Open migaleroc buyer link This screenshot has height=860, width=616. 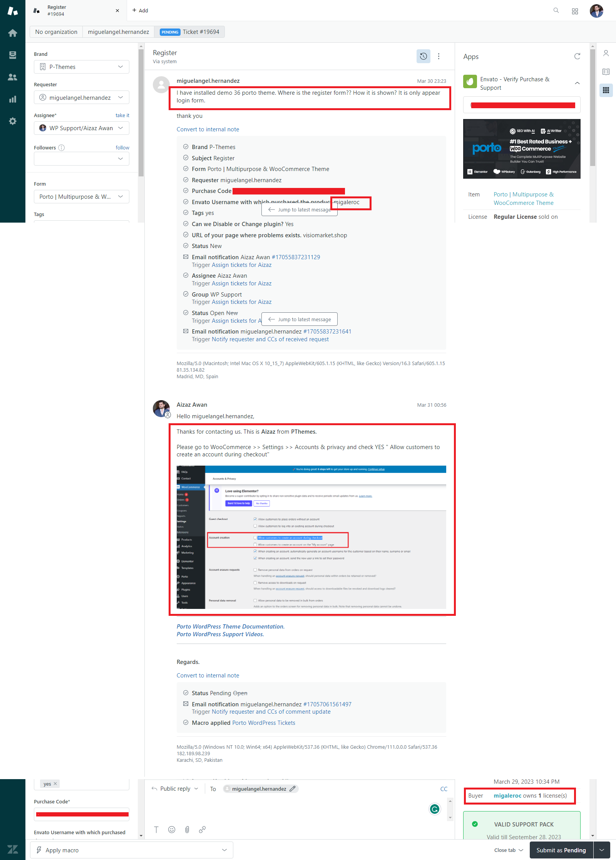(x=507, y=796)
